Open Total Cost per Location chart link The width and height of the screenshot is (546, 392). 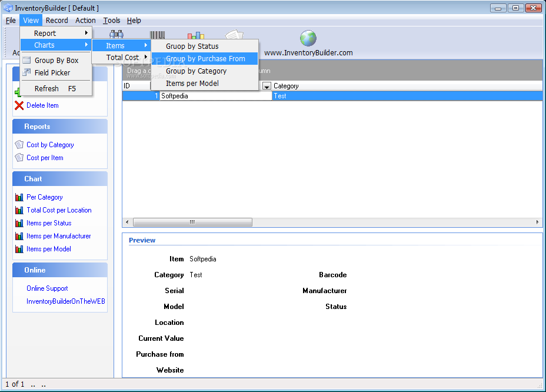pos(59,210)
